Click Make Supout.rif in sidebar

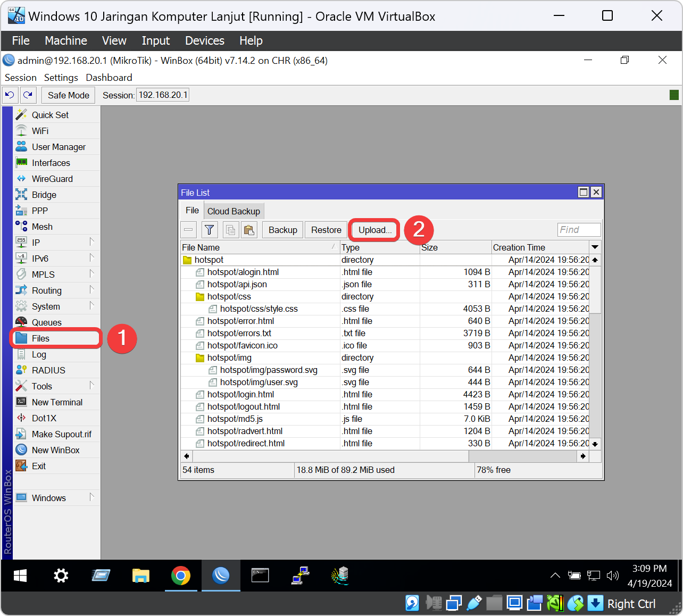pyautogui.click(x=56, y=434)
